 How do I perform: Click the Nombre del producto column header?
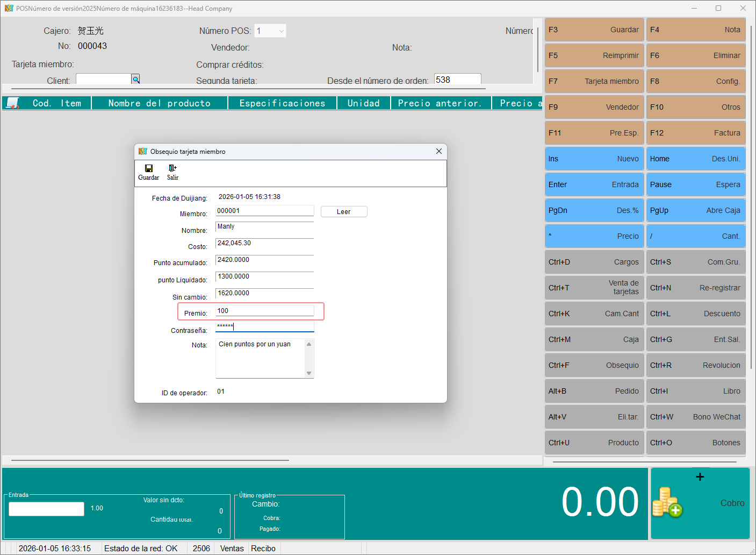click(160, 103)
